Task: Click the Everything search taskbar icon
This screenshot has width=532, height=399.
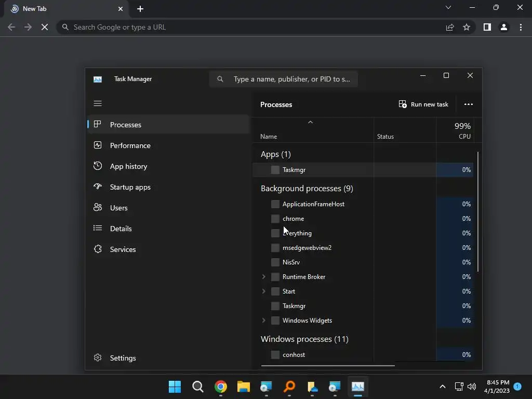Action: pyautogui.click(x=289, y=387)
